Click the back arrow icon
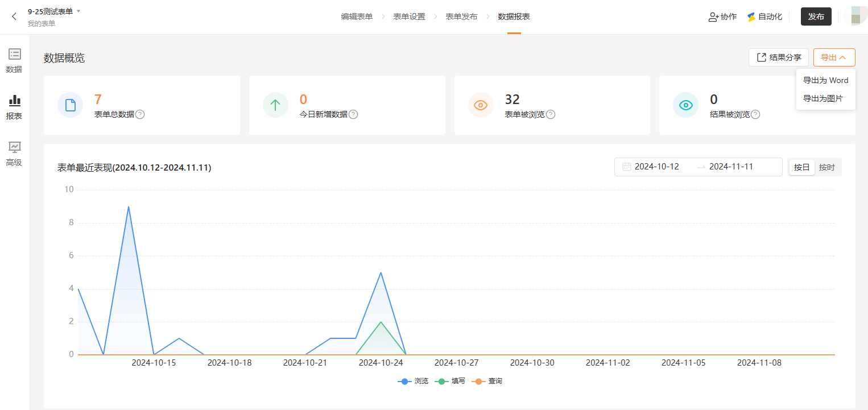Viewport: 868px width, 410px height. tap(14, 16)
